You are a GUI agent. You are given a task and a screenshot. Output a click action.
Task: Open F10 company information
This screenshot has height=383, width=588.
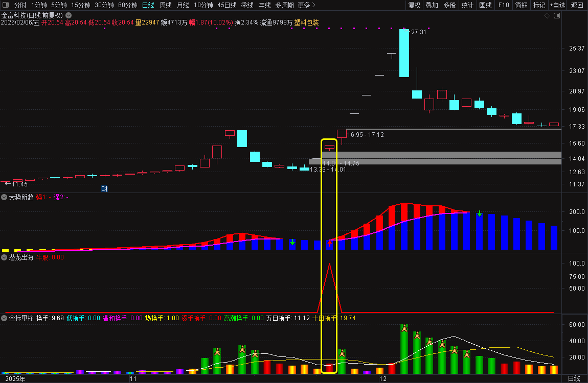(504, 5)
